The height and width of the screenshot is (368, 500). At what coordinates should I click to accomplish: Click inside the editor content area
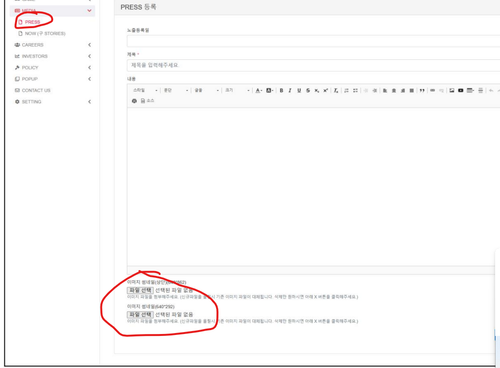tap(312, 187)
